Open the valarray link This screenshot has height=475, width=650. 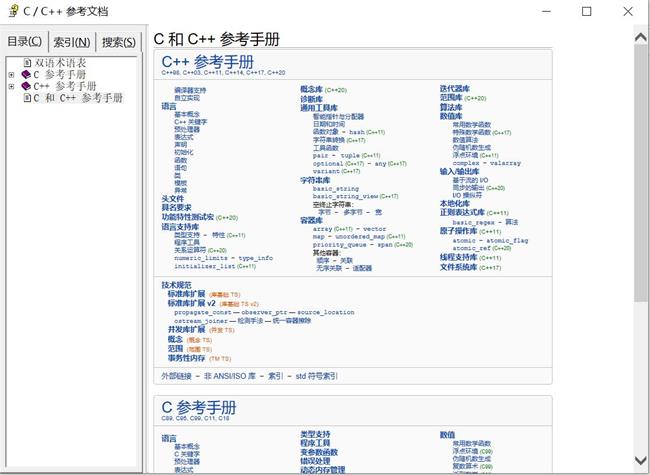coord(505,163)
